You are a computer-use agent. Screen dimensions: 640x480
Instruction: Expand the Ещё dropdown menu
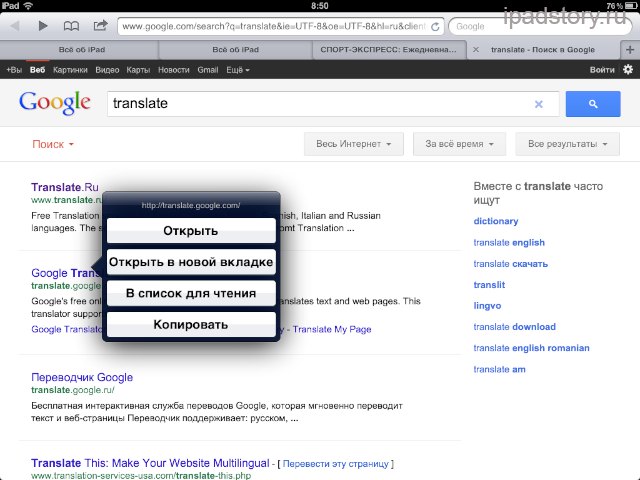[238, 70]
